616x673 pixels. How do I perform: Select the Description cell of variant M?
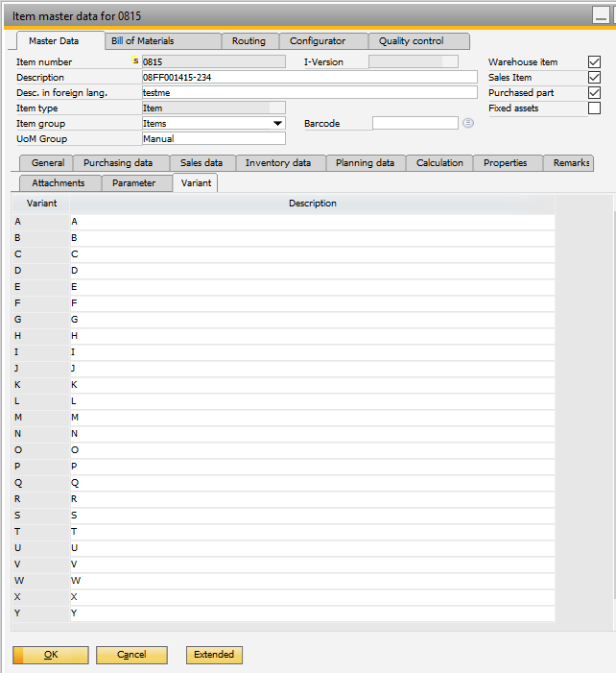point(312,418)
